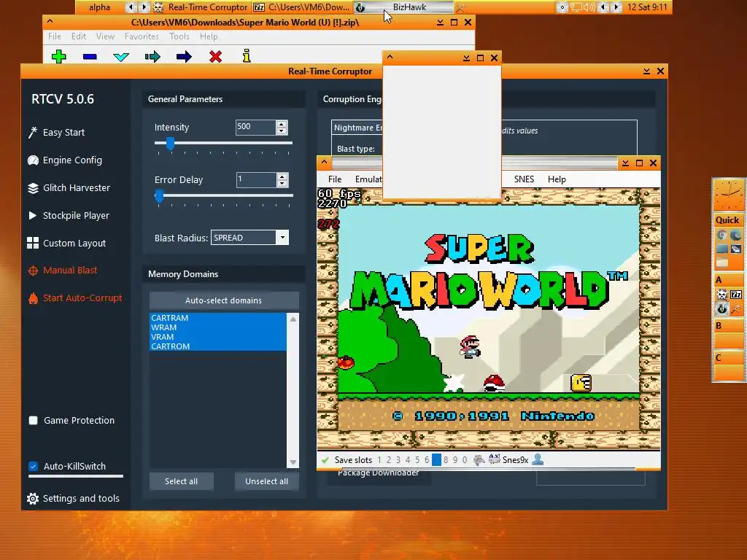Open File menu in BizHawk window
The height and width of the screenshot is (560, 747).
pyautogui.click(x=335, y=179)
